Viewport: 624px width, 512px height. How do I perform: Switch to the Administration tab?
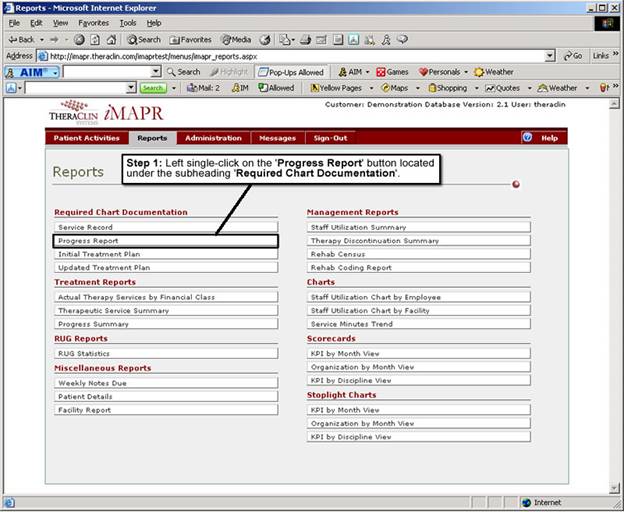(x=213, y=138)
